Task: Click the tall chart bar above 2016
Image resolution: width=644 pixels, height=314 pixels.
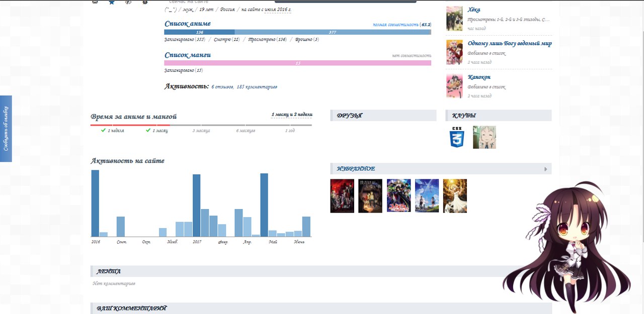Action: [x=95, y=203]
